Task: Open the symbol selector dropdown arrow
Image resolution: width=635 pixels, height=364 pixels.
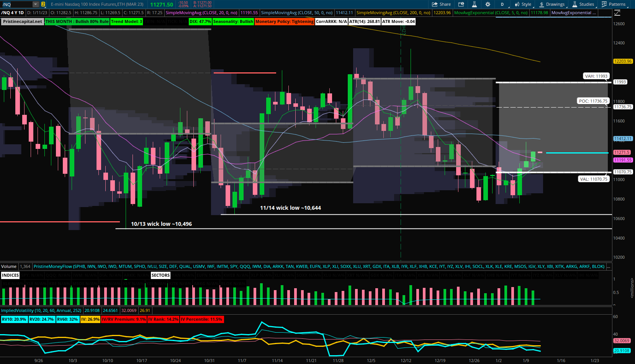Action: pyautogui.click(x=36, y=4)
